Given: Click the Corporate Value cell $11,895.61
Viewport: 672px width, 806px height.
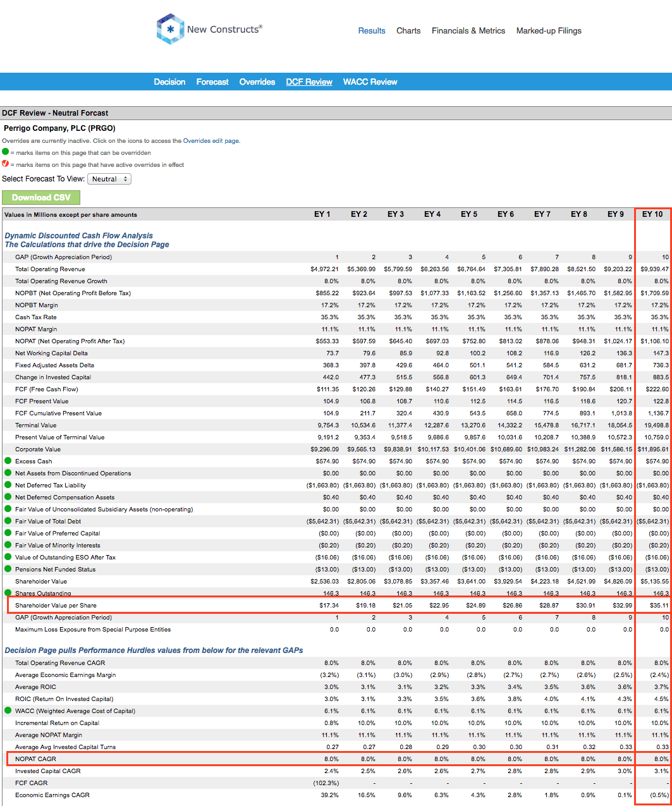Looking at the screenshot, I should [653, 449].
